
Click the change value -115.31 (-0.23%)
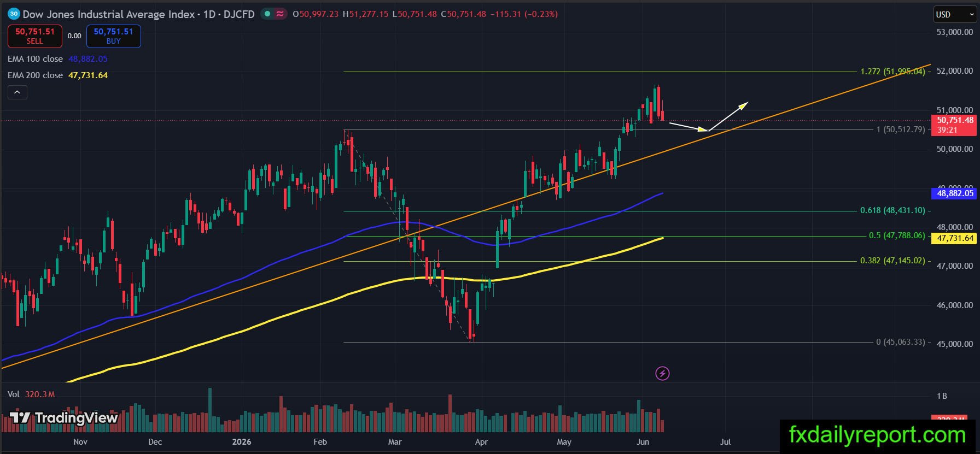pos(524,14)
